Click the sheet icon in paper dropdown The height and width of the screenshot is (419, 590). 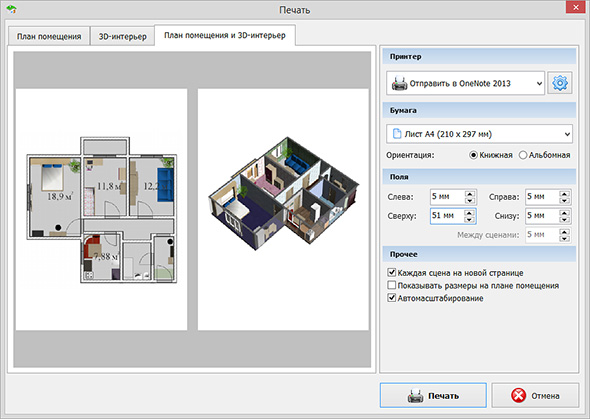(397, 134)
